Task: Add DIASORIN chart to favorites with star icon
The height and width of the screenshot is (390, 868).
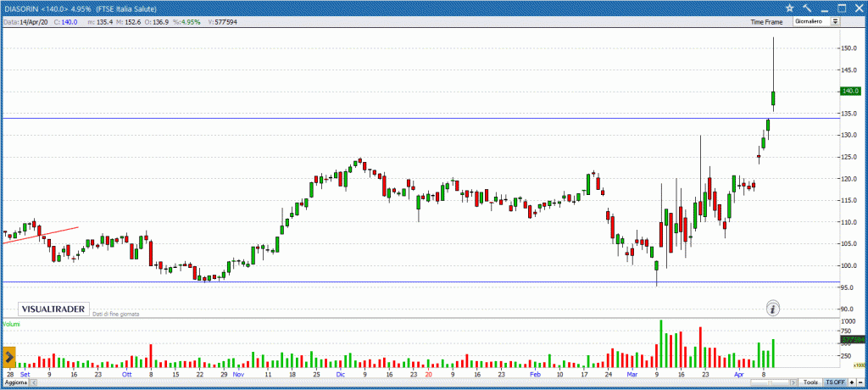Action: (x=790, y=8)
